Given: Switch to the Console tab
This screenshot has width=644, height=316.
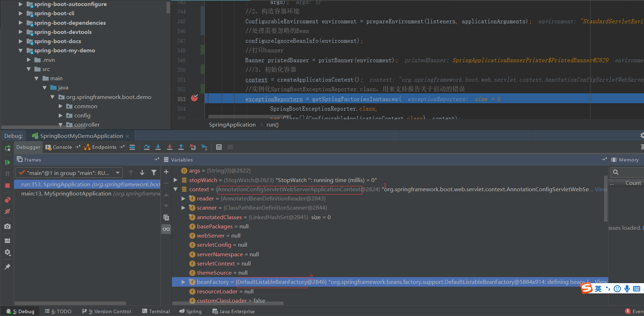Looking at the screenshot, I should [x=62, y=147].
